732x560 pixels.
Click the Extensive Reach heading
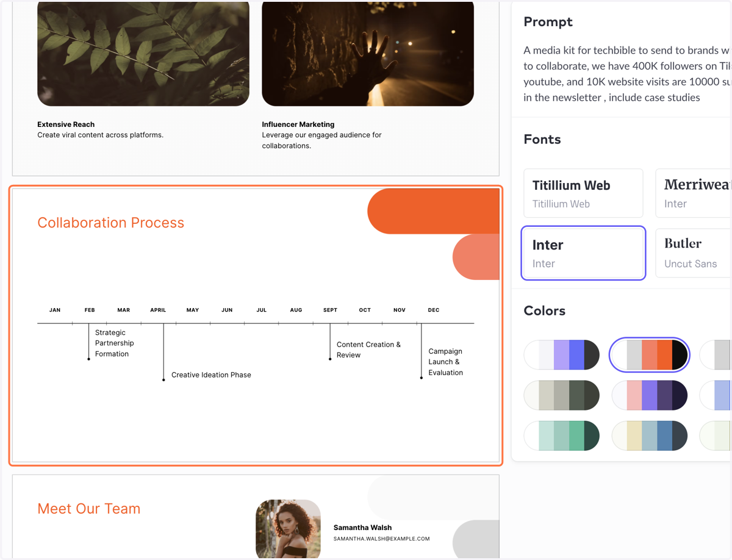point(66,124)
